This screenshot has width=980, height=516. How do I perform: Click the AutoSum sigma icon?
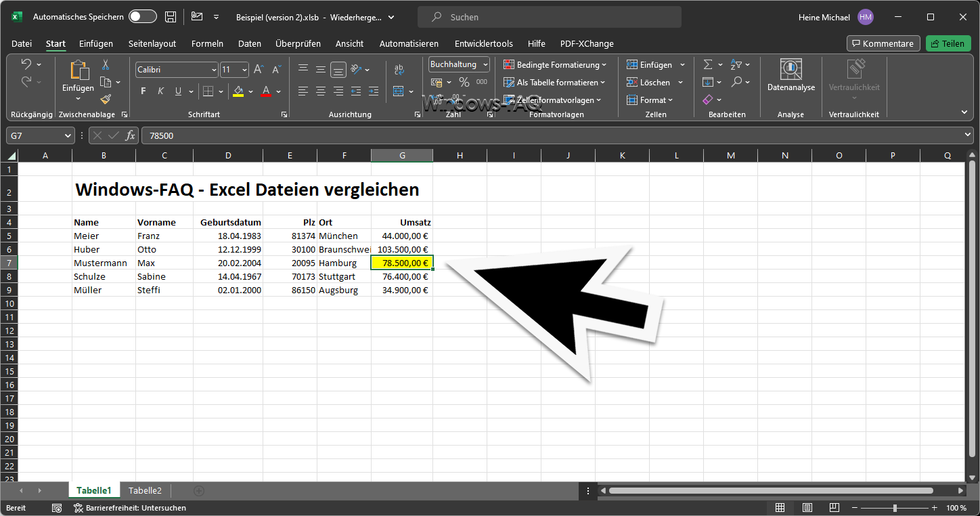coord(708,65)
